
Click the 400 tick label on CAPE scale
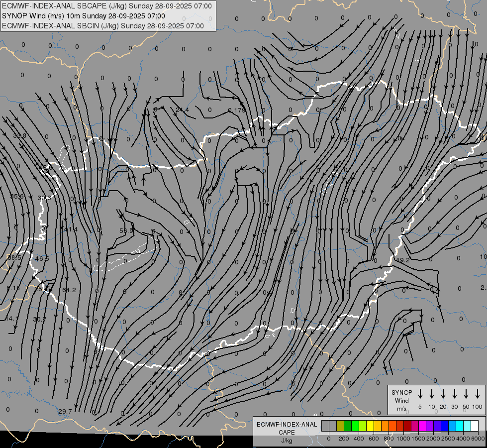[x=359, y=439]
